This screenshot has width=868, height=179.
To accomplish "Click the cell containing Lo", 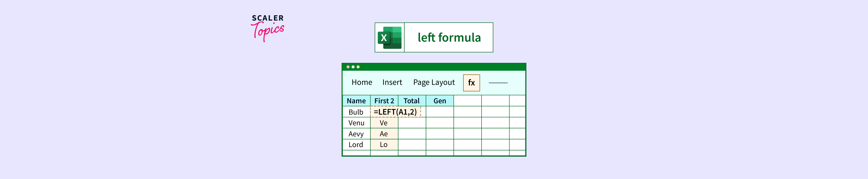I will tap(384, 145).
